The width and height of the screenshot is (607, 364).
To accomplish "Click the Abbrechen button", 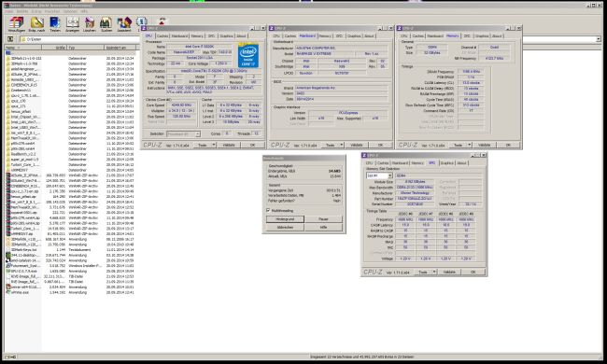I will pos(285,228).
